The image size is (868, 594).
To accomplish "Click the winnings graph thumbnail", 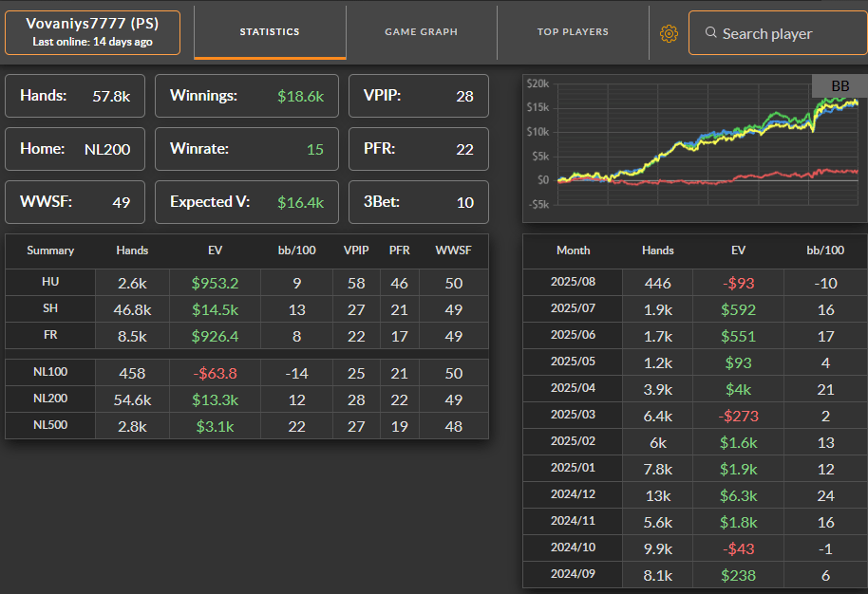I will [x=695, y=148].
